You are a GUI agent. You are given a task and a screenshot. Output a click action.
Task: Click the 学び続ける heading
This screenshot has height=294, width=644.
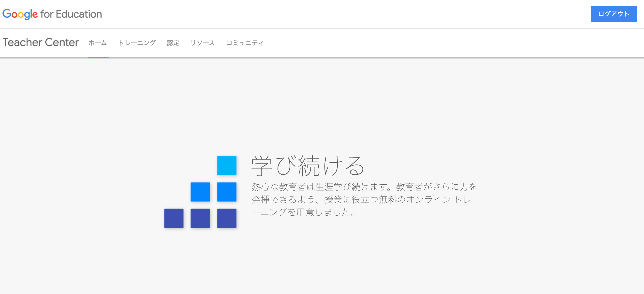click(308, 166)
